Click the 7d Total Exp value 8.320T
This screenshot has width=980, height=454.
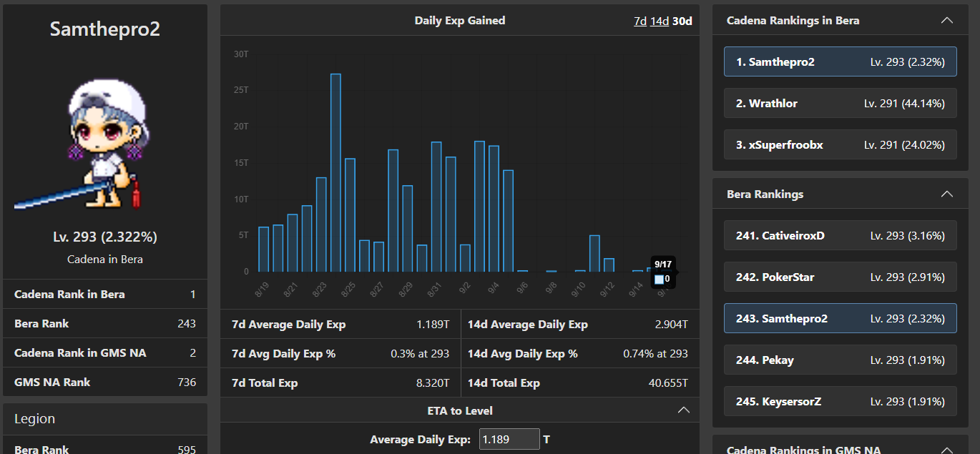[x=433, y=383]
